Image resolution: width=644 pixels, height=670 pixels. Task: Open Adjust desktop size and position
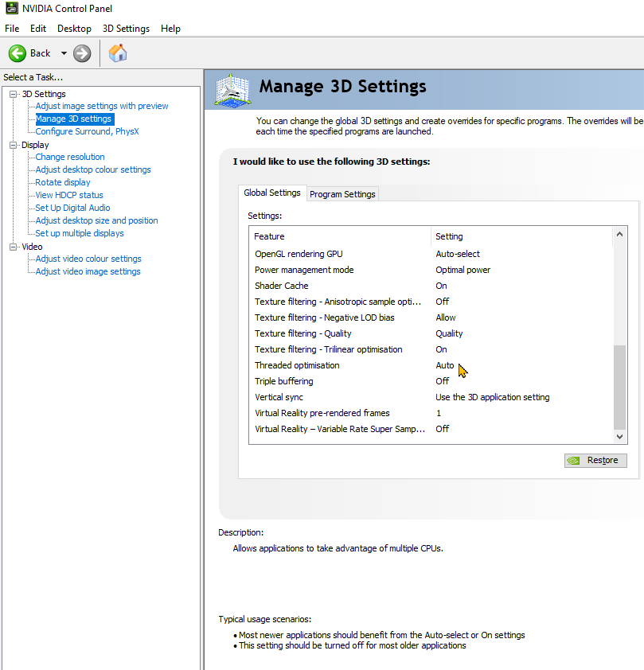pyautogui.click(x=96, y=220)
